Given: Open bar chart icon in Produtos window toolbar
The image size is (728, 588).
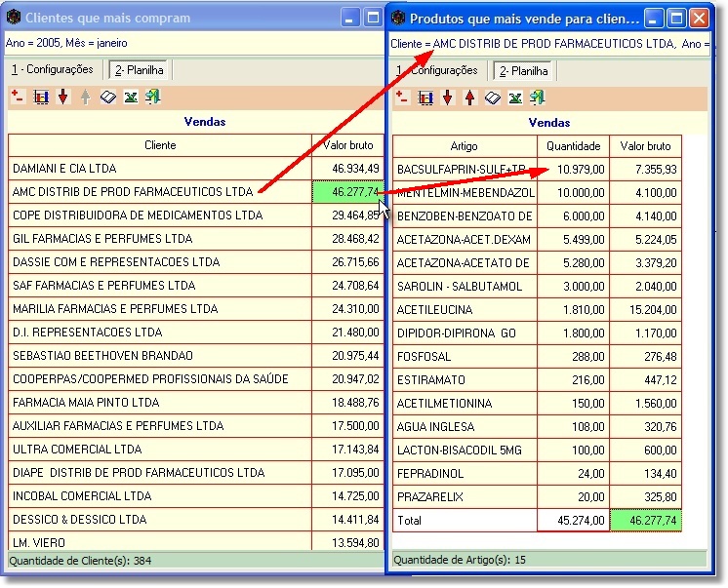Looking at the screenshot, I should click(x=425, y=98).
